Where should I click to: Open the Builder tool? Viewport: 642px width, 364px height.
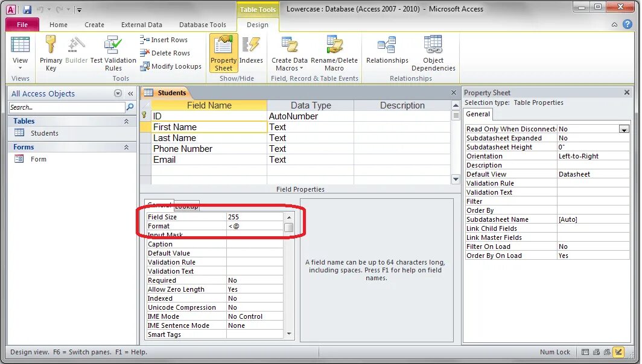click(x=76, y=51)
